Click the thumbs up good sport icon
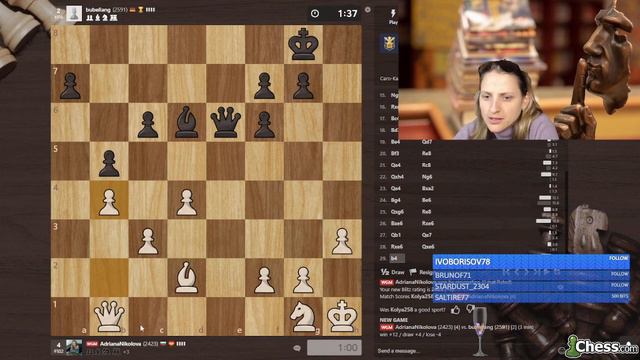 (x=456, y=310)
